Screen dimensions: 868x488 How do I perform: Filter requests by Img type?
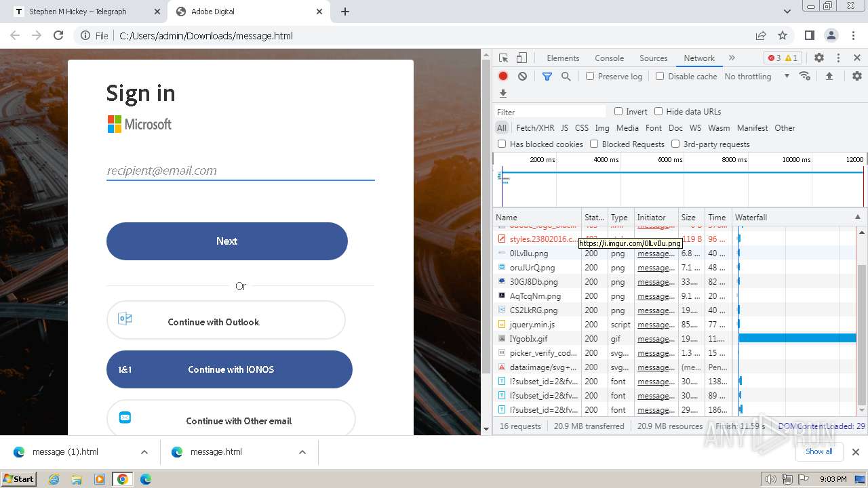(602, 127)
